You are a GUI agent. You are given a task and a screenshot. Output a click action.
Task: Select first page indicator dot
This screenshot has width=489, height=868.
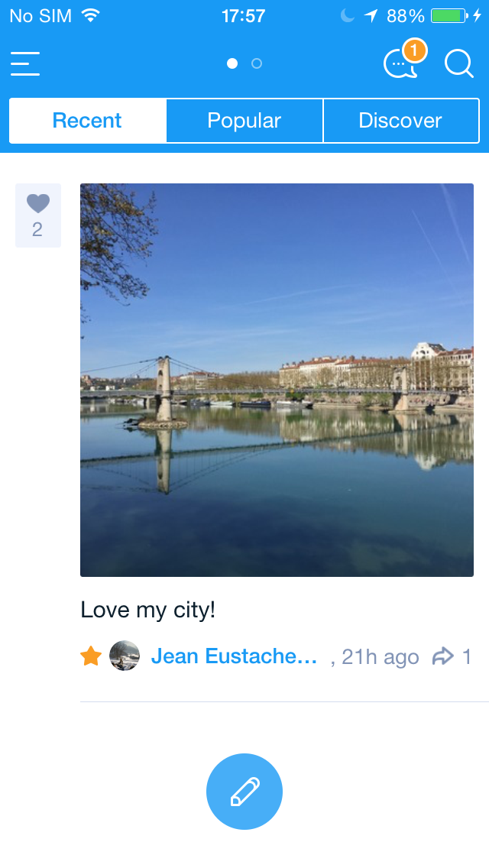[x=232, y=63]
